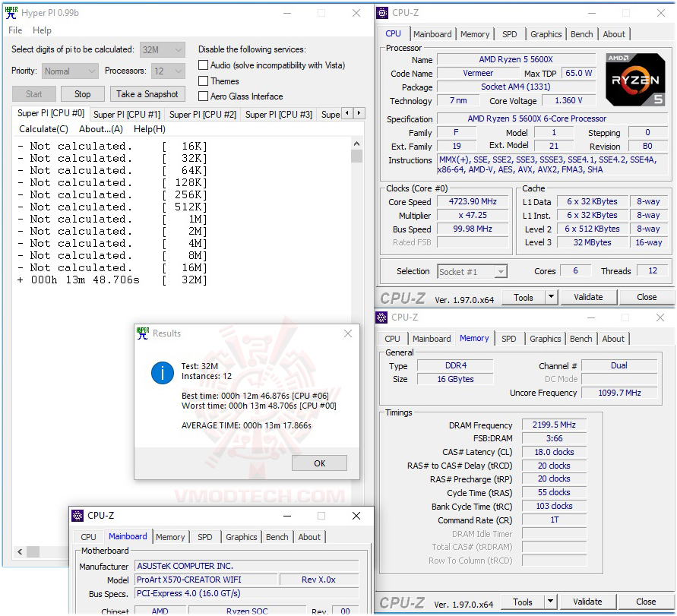Image resolution: width=677 pixels, height=616 pixels.
Task: Check the Themes checkbox
Action: click(203, 81)
